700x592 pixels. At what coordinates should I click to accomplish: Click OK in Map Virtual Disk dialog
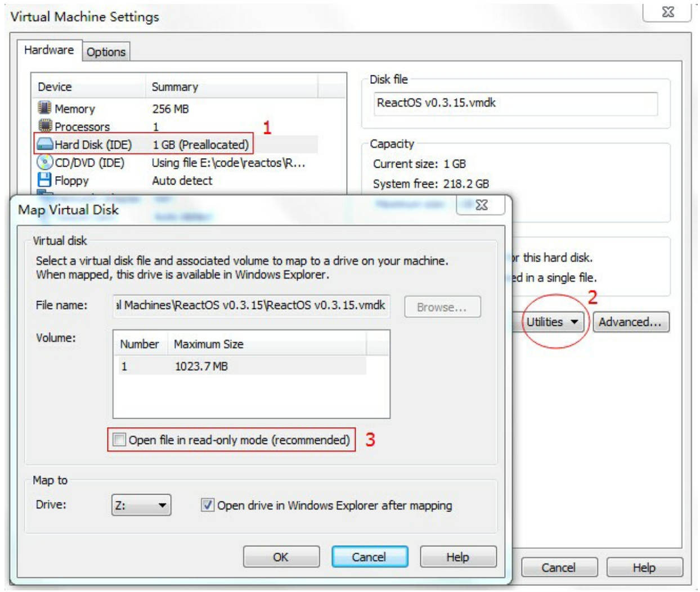[281, 557]
